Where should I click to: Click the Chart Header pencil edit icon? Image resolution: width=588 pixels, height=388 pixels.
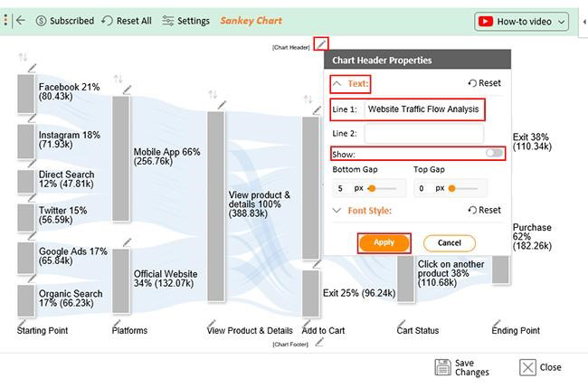pos(321,44)
